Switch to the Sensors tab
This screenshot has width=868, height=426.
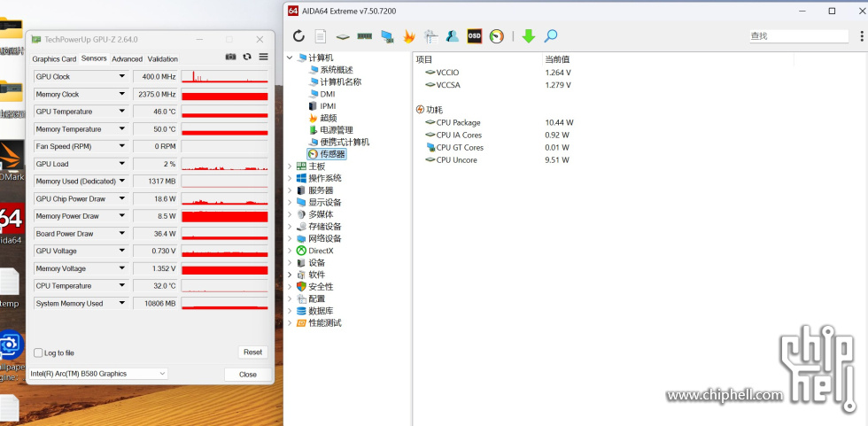click(94, 58)
